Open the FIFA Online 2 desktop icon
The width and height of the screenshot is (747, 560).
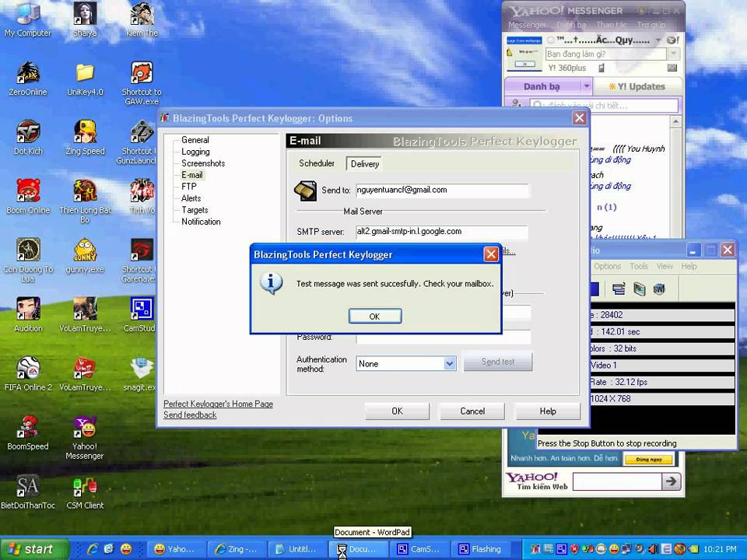[28, 369]
